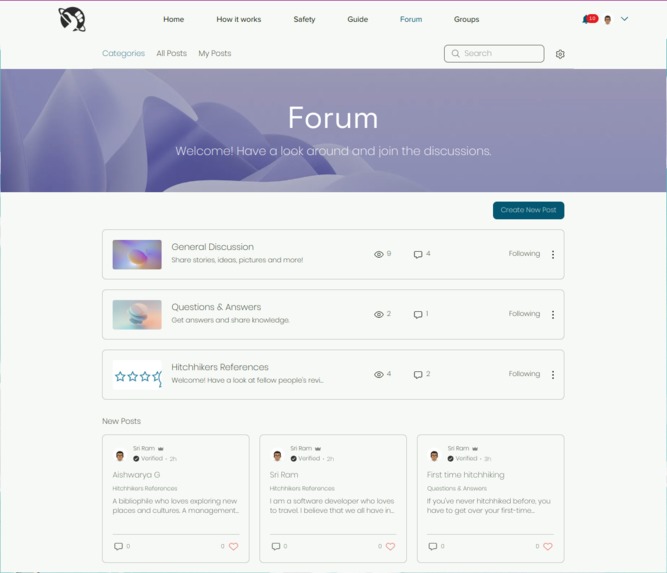Screen dimensions: 667x573
Task: Open comments on the Sri Ram post
Action: pos(276,546)
